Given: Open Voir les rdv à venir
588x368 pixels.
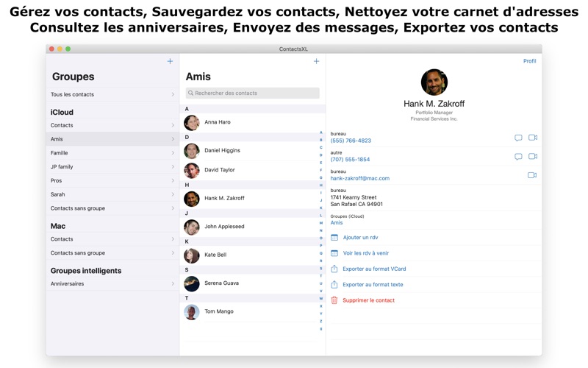Looking at the screenshot, I should click(x=365, y=253).
